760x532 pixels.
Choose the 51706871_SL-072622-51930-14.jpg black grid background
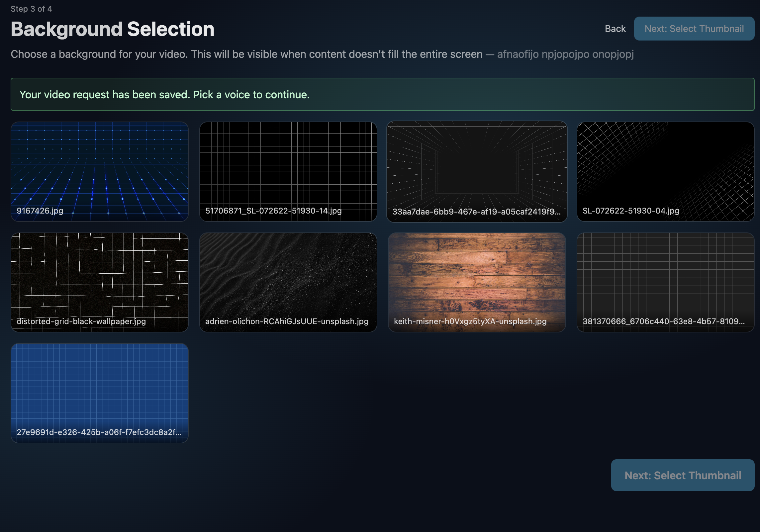(288, 166)
